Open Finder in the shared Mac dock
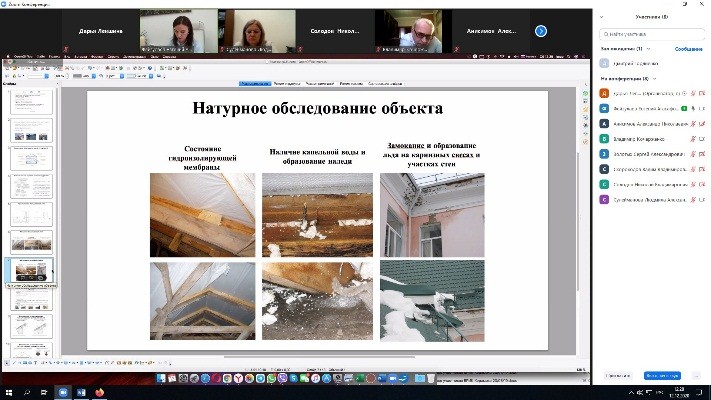Viewport: 711px width, 400px height. click(161, 378)
